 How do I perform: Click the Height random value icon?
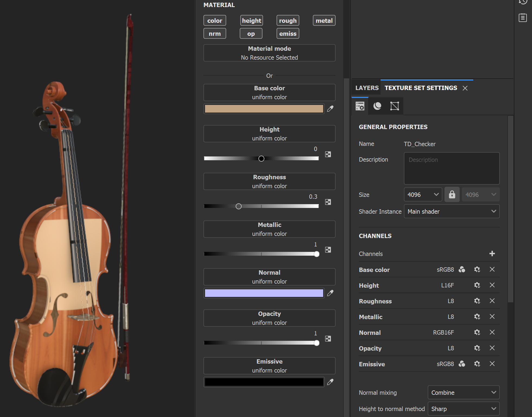[x=328, y=154]
